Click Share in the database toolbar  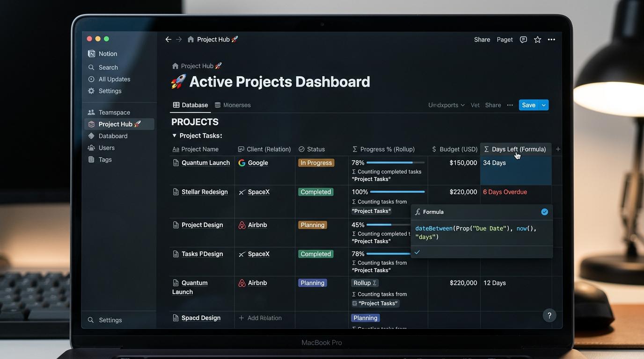(493, 105)
